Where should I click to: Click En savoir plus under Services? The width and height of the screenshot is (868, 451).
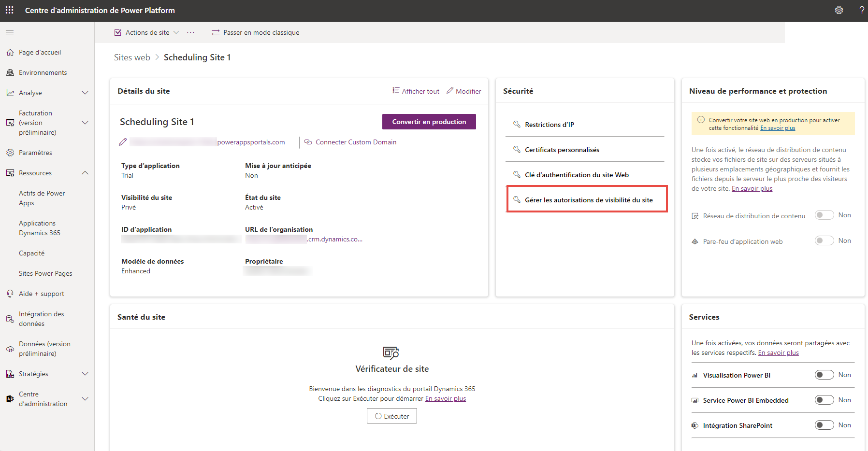coord(778,352)
